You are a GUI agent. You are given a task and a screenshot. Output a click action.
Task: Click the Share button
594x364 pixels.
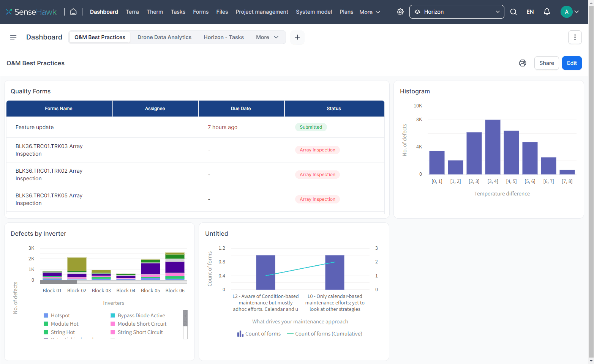tap(547, 63)
